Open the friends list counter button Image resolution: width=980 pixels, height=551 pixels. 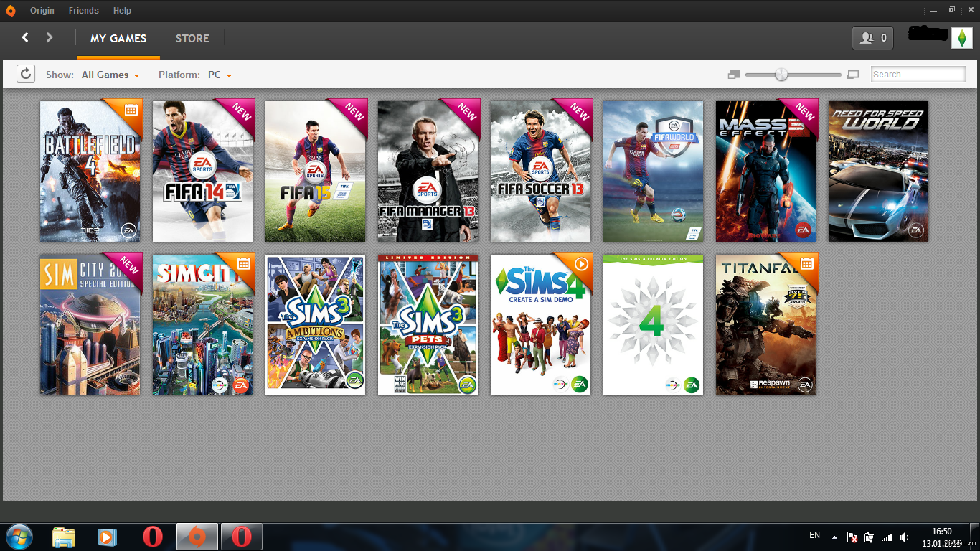pyautogui.click(x=872, y=38)
